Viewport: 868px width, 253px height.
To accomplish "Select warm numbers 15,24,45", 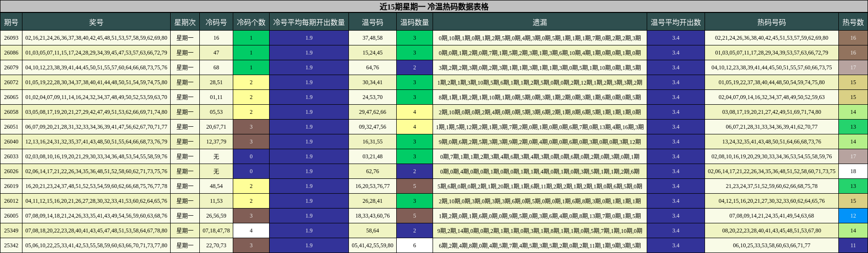I will [x=372, y=53].
